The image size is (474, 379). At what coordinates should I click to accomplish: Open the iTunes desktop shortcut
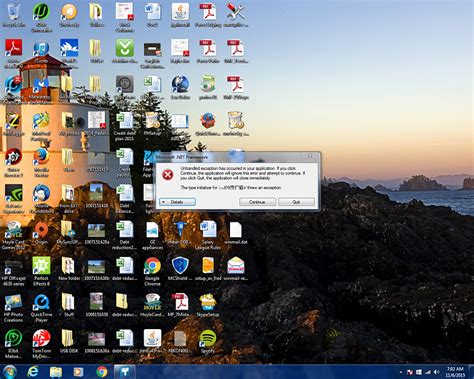tap(41, 51)
